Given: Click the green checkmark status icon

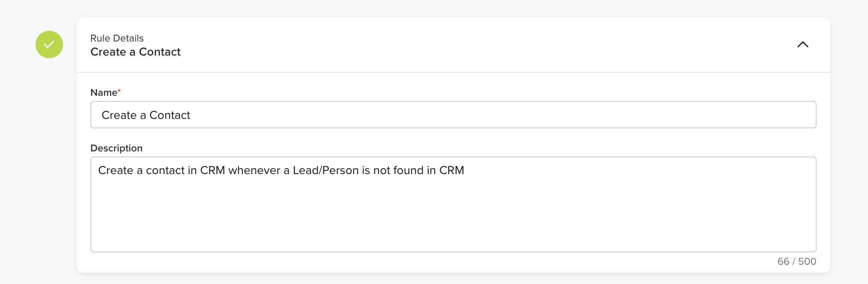Looking at the screenshot, I should pos(49,44).
